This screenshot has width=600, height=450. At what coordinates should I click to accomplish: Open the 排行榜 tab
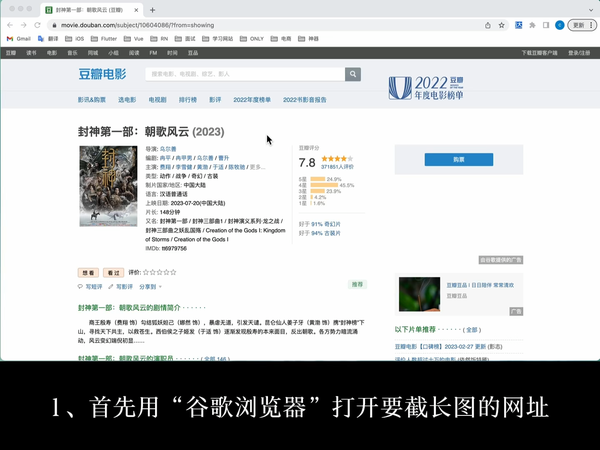click(x=188, y=100)
